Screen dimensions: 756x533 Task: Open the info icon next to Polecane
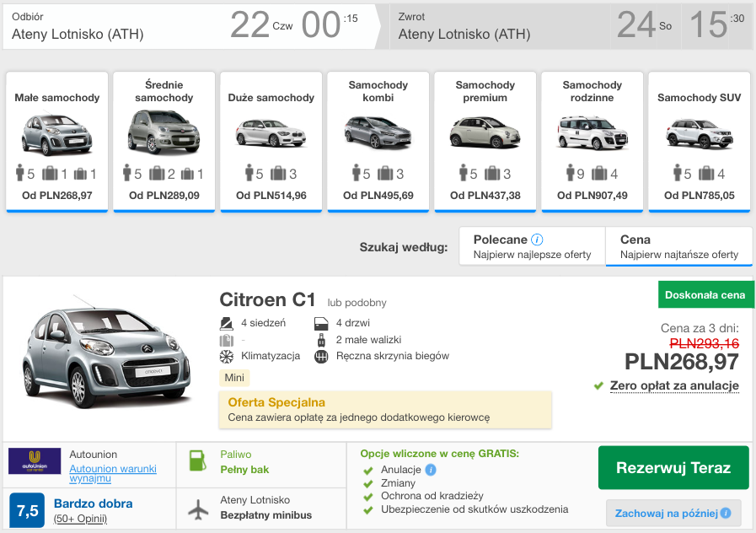click(537, 240)
